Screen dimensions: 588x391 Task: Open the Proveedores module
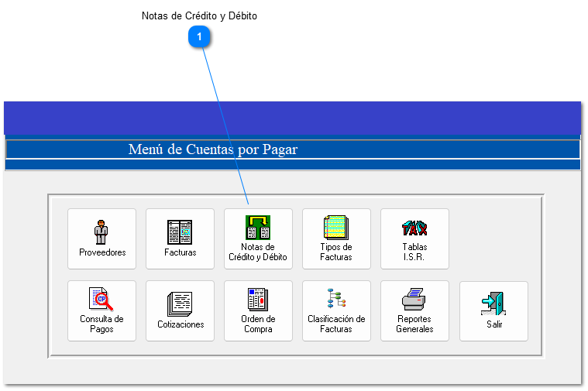point(101,238)
